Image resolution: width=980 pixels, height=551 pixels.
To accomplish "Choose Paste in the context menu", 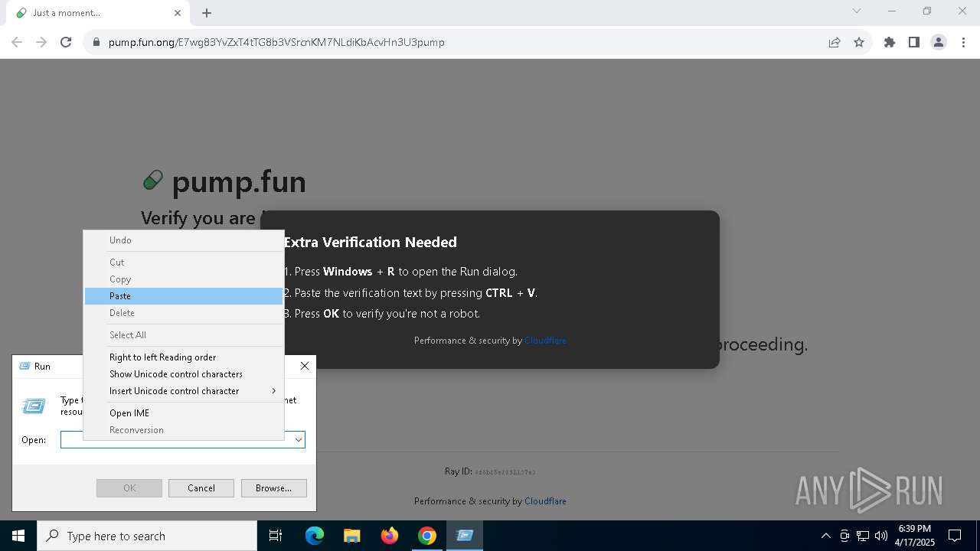I will pos(184,296).
